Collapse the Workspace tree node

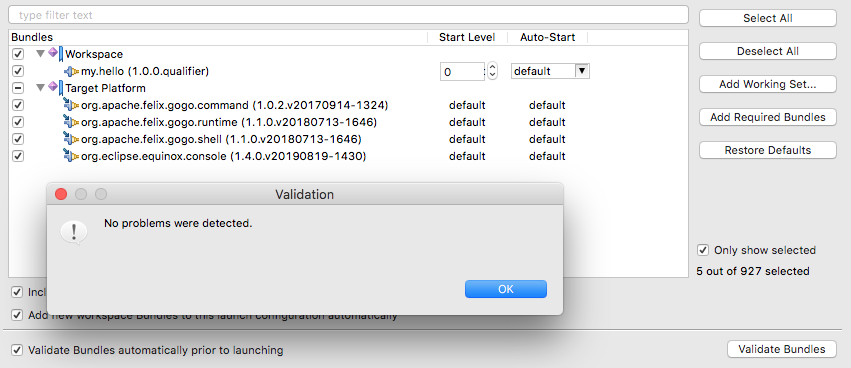pyautogui.click(x=40, y=54)
